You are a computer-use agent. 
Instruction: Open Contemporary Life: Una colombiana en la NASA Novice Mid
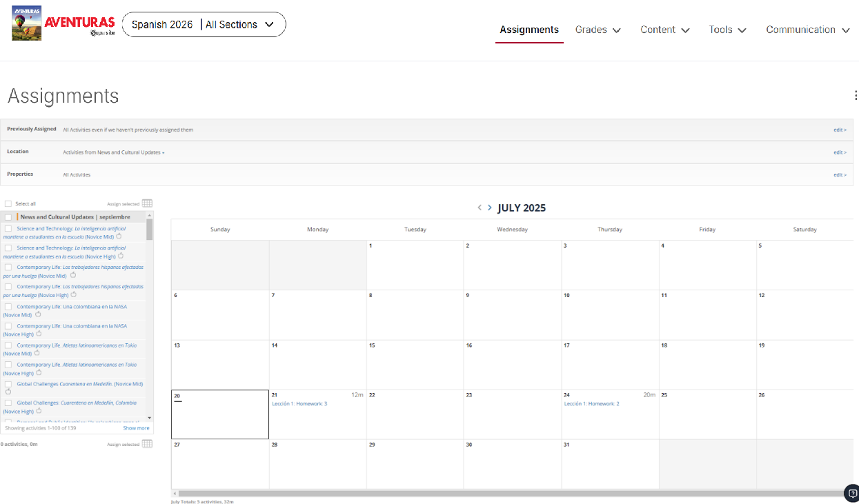(x=65, y=310)
